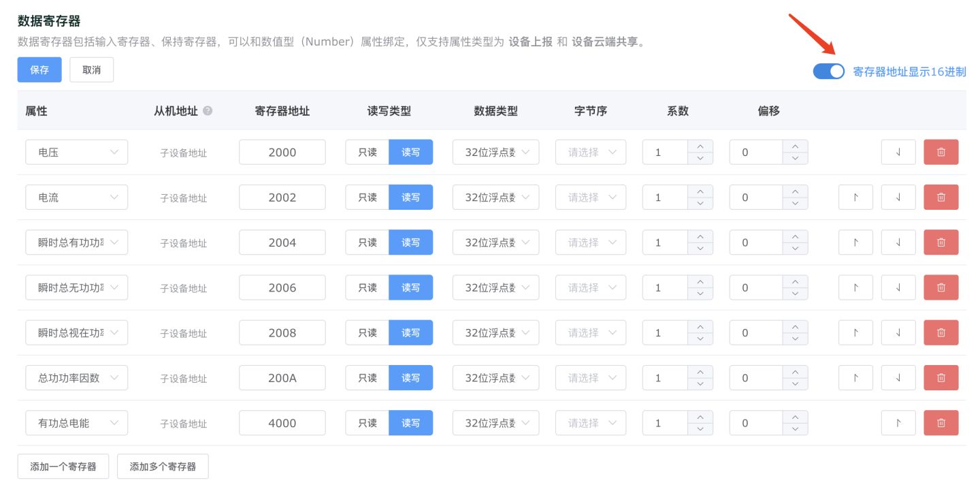Click the help icon beside 从机地址 column header
Screen dimensions: 980x502
tap(208, 111)
